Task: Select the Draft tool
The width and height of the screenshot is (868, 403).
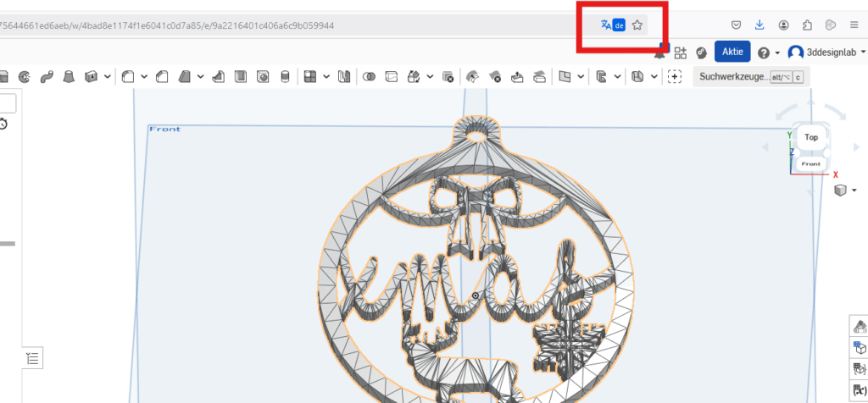Action: pyautogui.click(x=184, y=77)
